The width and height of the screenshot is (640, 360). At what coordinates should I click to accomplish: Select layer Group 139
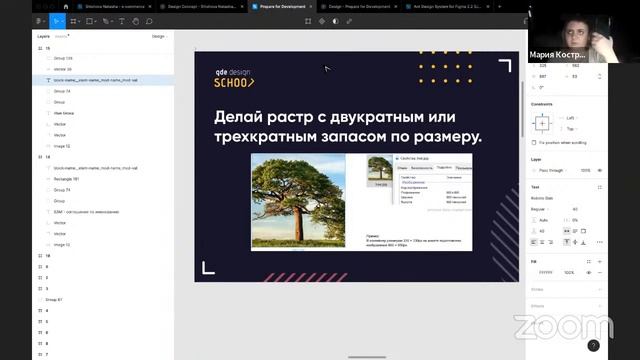[63, 58]
